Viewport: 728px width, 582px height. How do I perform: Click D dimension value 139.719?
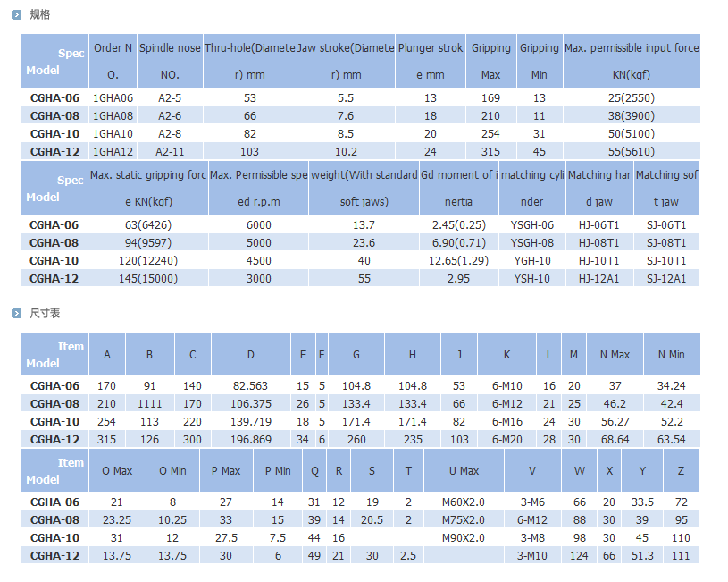(251, 422)
